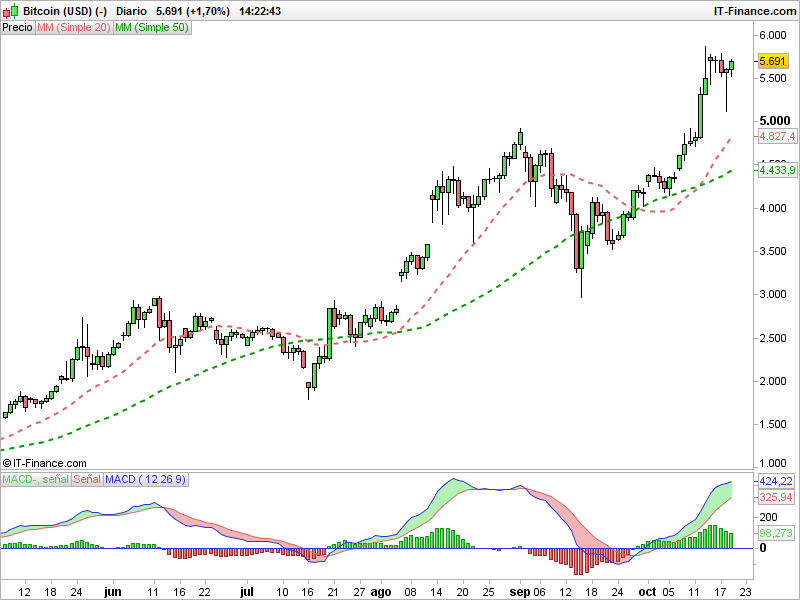Click the green 98,273 histogram value tag

(776, 533)
